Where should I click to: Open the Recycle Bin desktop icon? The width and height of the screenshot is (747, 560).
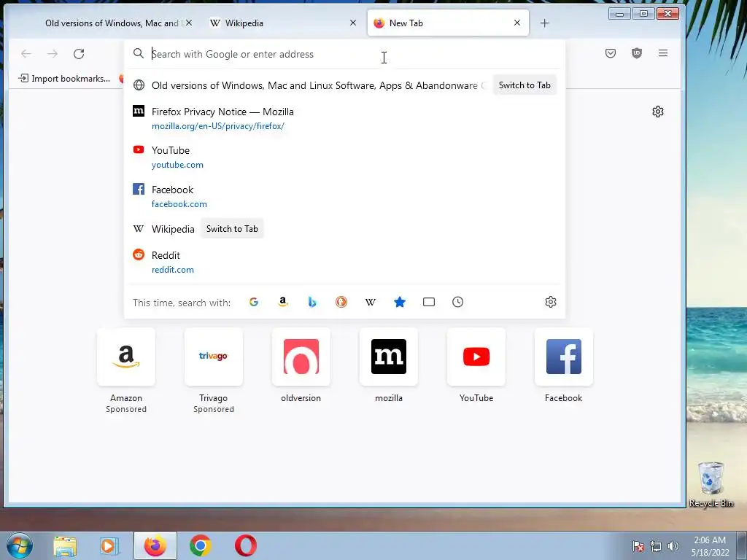[711, 485]
